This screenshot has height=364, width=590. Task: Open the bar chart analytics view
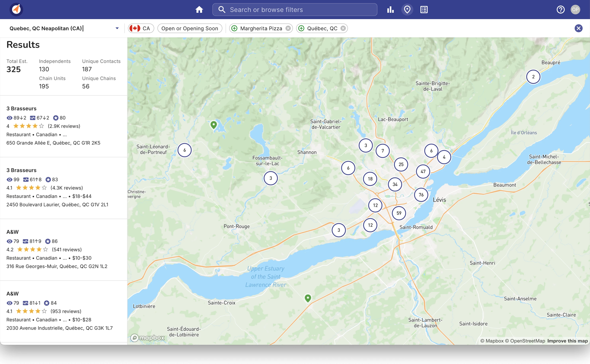(x=390, y=10)
